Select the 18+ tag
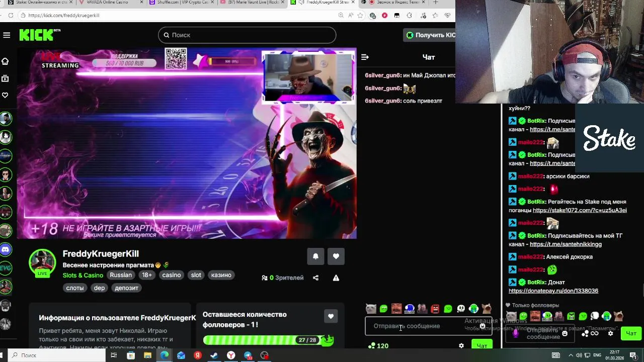The height and width of the screenshot is (362, 644). tap(147, 275)
